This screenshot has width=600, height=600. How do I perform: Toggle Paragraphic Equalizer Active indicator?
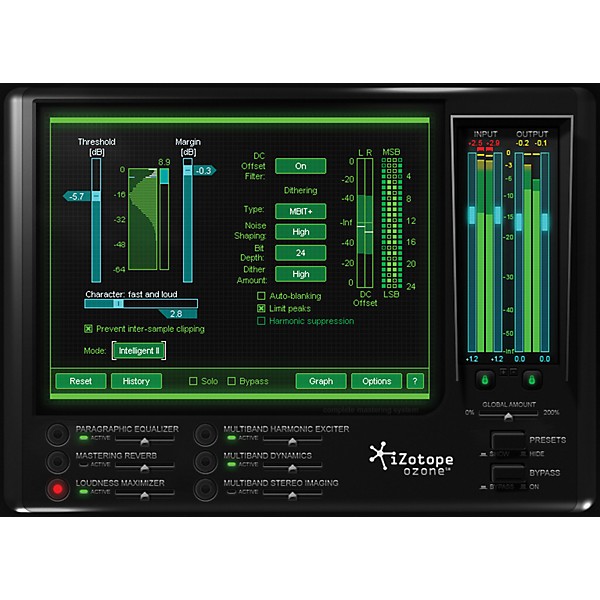point(83,438)
